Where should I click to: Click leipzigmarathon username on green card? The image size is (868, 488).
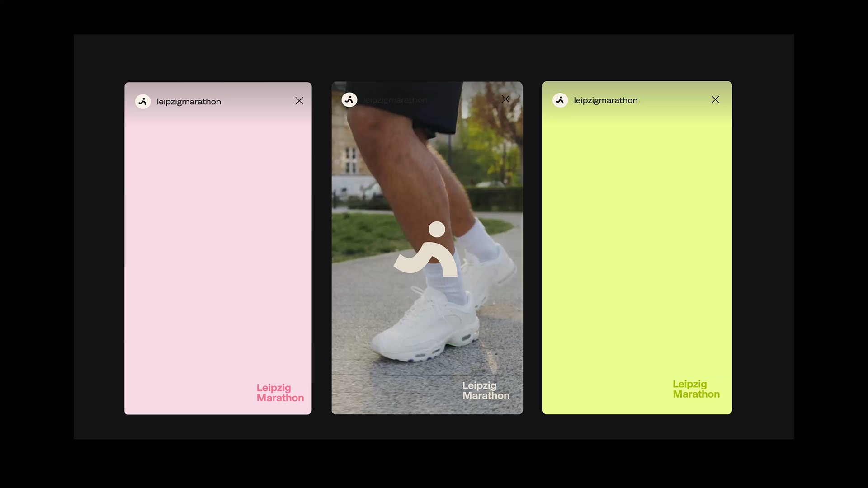(606, 100)
